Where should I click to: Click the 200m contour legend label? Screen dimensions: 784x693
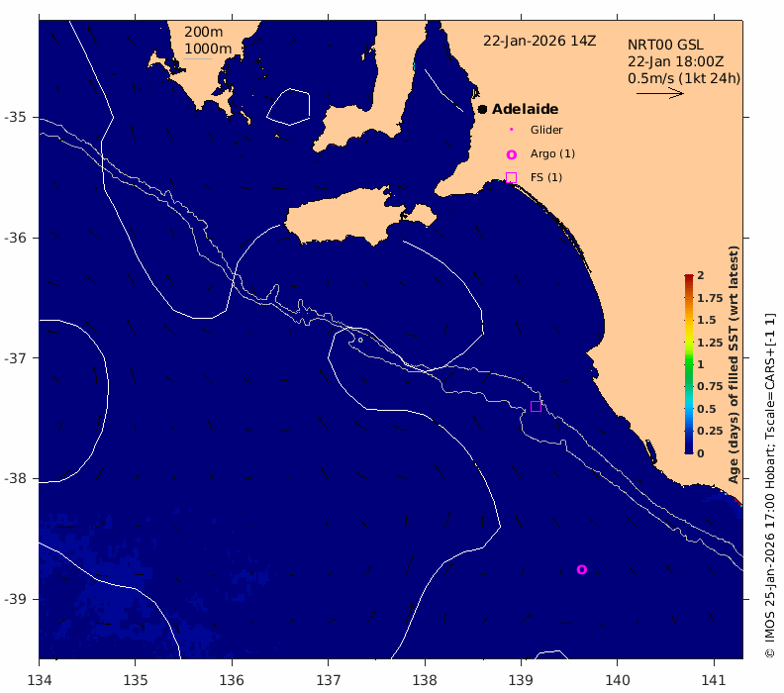[204, 32]
